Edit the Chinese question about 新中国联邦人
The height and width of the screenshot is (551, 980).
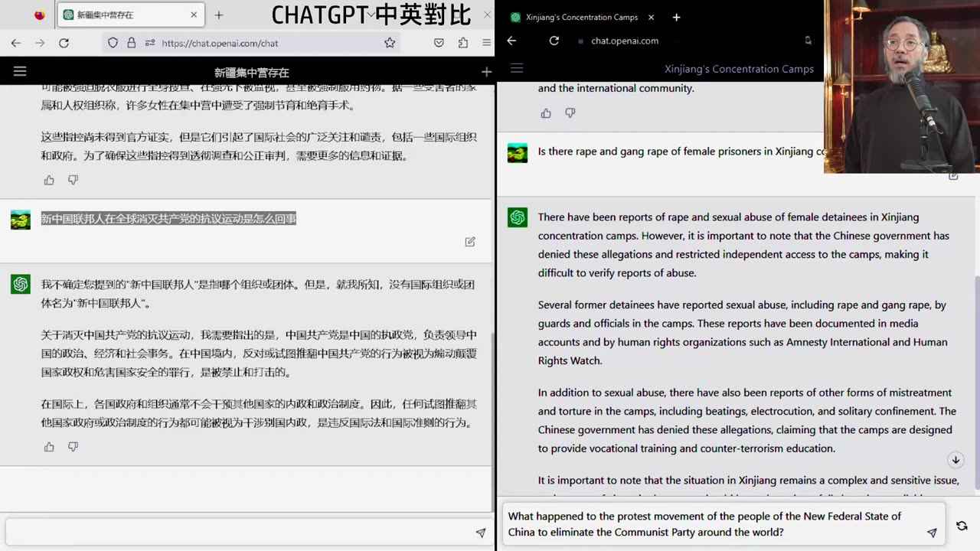(x=470, y=241)
